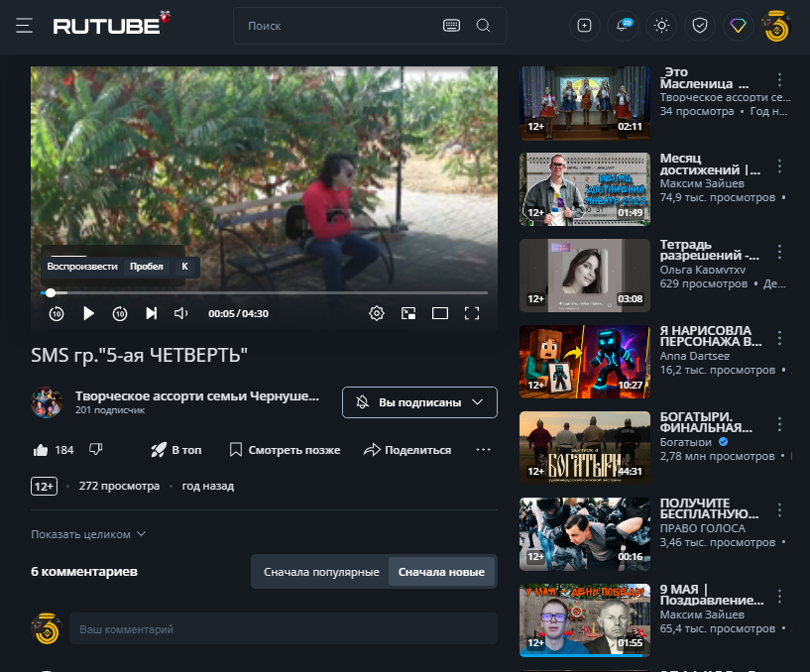Open Вы подписаны subscription dropdown
810x672 pixels.
tap(419, 402)
